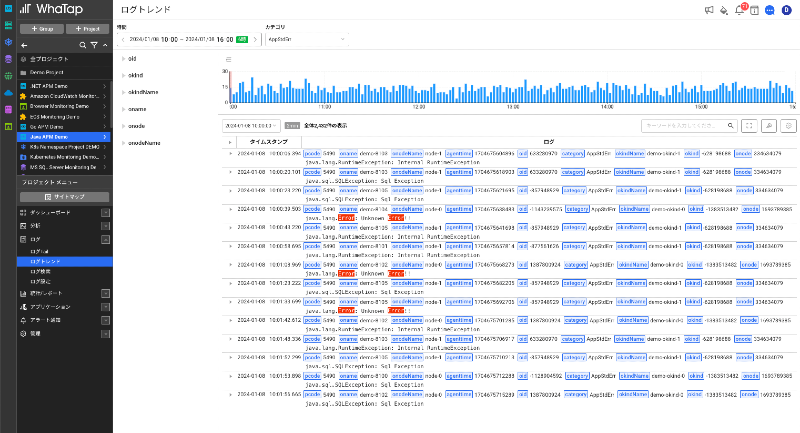Open the notification bell with red badge
Image resolution: width=800 pixels, height=433 pixels.
pyautogui.click(x=739, y=10)
